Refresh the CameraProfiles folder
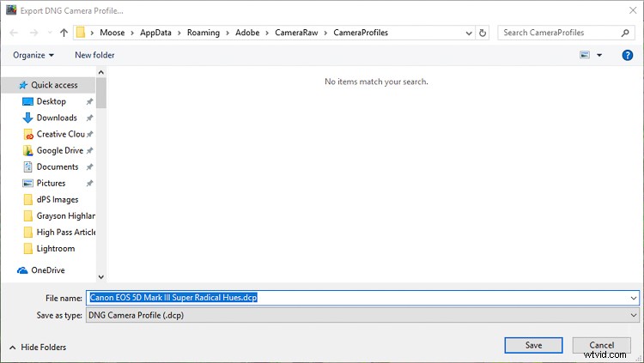The height and width of the screenshot is (363, 644). click(483, 33)
